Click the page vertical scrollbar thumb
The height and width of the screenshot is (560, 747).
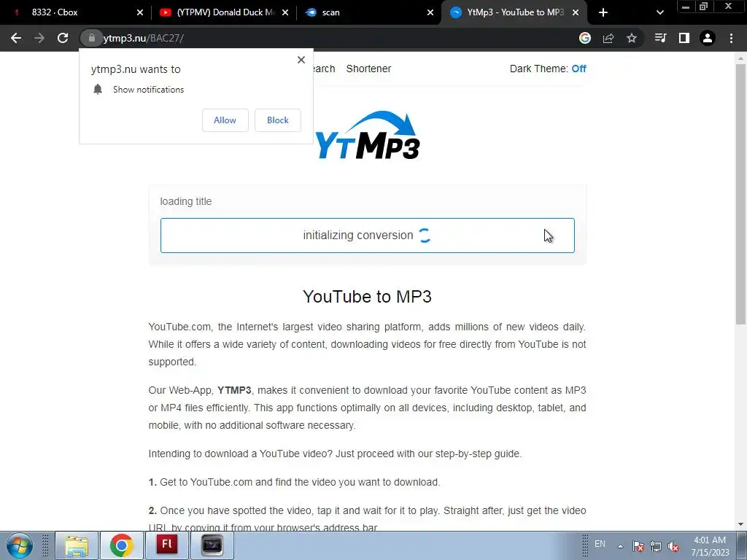[740, 194]
